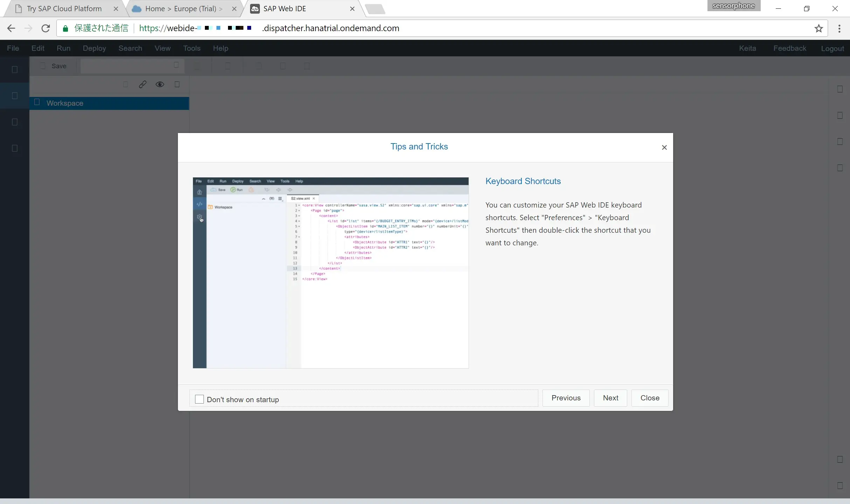Open the Search menu
Screen dimensions: 850x504
coord(130,48)
